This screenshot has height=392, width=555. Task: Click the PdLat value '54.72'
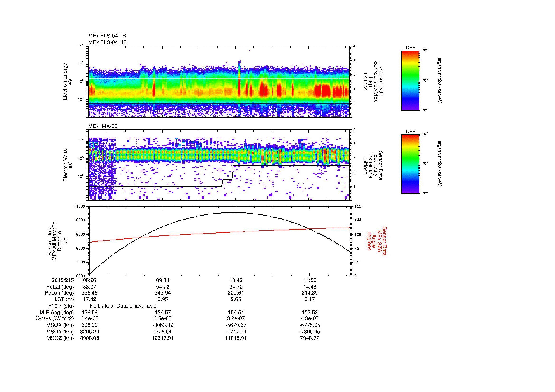tap(163, 287)
